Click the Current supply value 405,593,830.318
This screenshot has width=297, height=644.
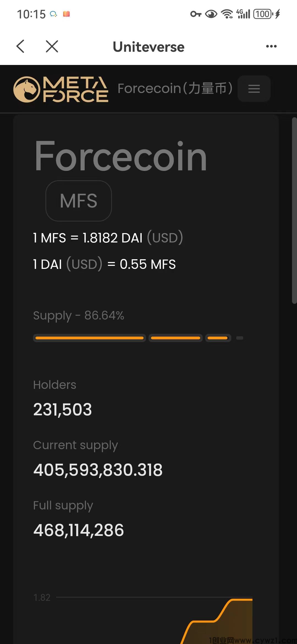point(98,470)
